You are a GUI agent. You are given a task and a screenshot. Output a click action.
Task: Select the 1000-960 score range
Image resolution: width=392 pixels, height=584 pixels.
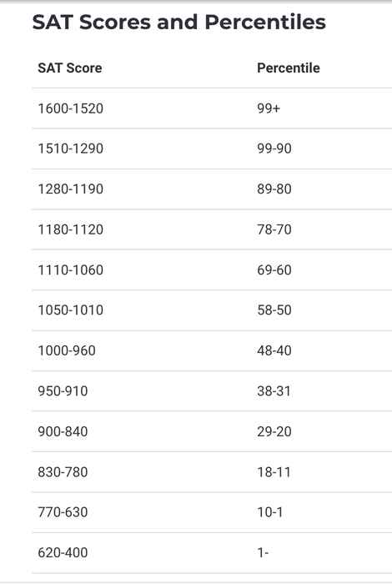[x=67, y=351]
